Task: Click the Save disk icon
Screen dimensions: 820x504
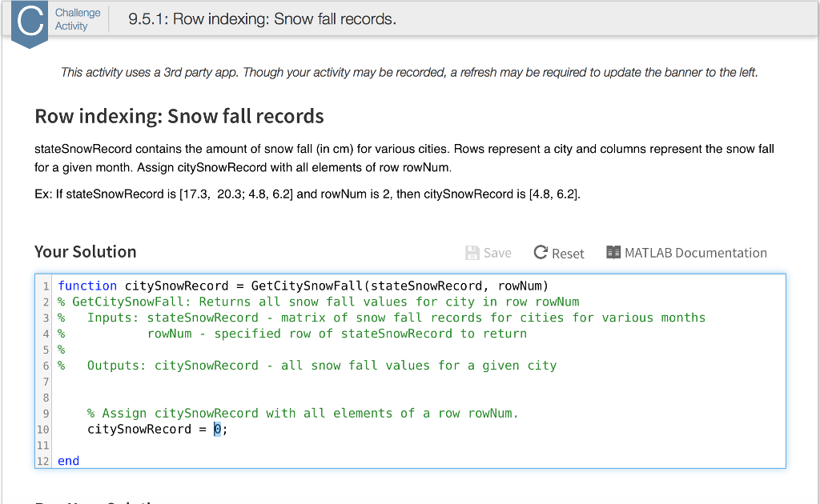Action: point(471,253)
